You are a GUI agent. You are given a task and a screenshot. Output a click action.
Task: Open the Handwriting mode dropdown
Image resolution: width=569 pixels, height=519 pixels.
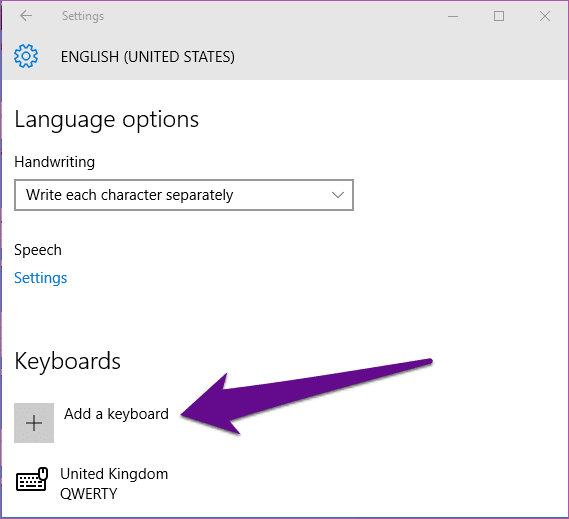tap(184, 195)
